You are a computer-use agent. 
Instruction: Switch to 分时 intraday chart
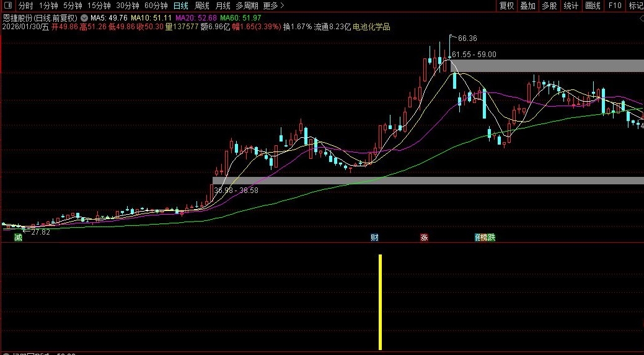click(25, 6)
